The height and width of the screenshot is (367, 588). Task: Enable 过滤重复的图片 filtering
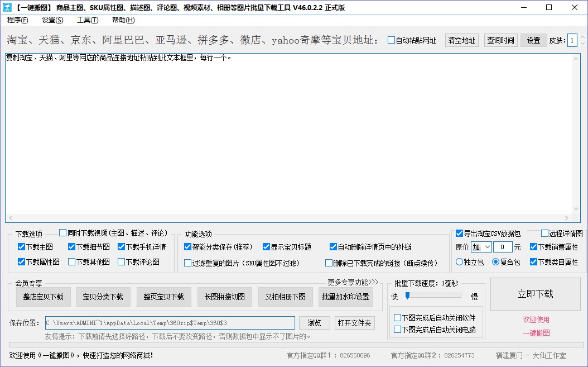point(189,262)
